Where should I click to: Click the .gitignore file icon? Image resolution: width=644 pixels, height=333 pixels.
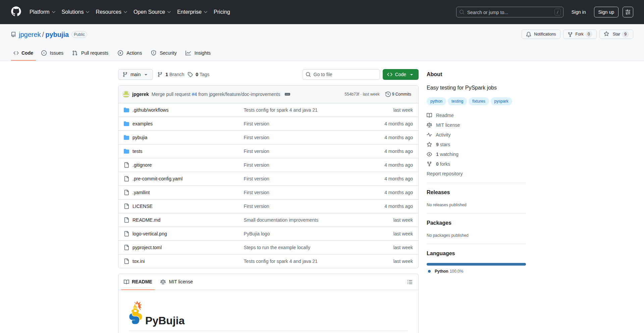click(126, 165)
